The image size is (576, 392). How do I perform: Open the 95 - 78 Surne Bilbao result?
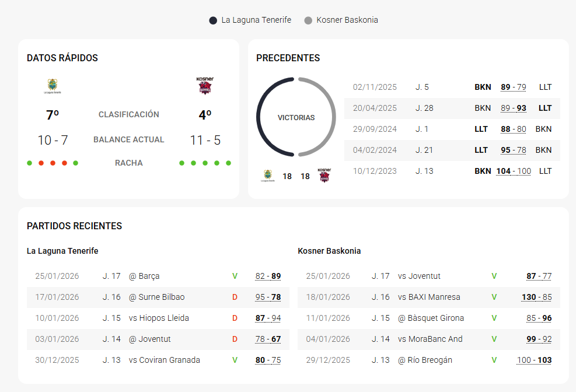268,297
